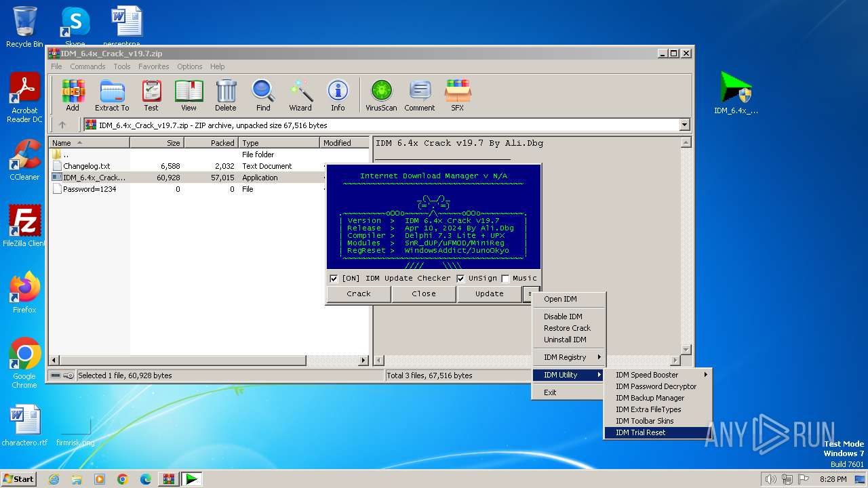Click volume icon in system tray
This screenshot has width=868, height=488.
pyautogui.click(x=770, y=479)
